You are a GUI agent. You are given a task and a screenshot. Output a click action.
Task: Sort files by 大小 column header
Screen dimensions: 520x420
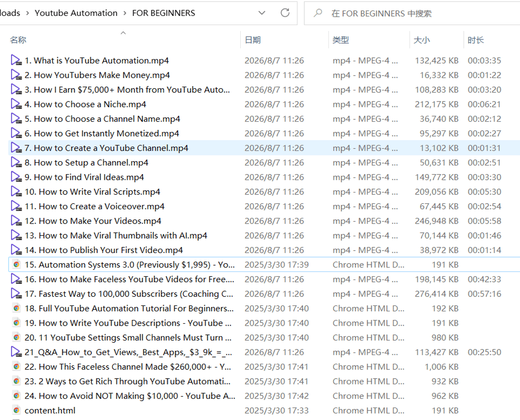tap(421, 40)
